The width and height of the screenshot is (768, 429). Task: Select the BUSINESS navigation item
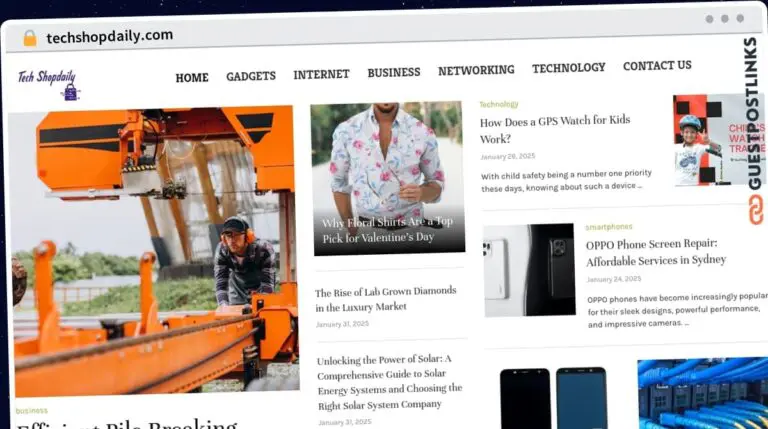point(393,72)
